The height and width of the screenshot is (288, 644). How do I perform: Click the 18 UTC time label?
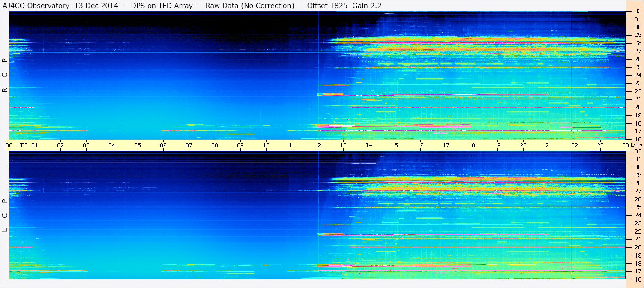coord(472,145)
